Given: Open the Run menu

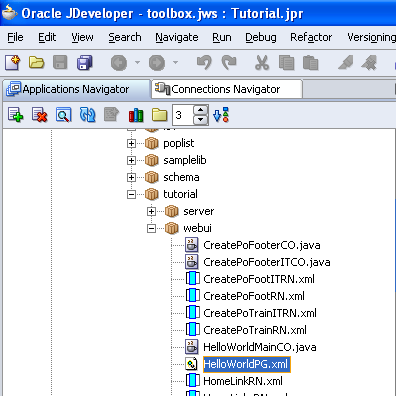Looking at the screenshot, I should click(x=222, y=37).
